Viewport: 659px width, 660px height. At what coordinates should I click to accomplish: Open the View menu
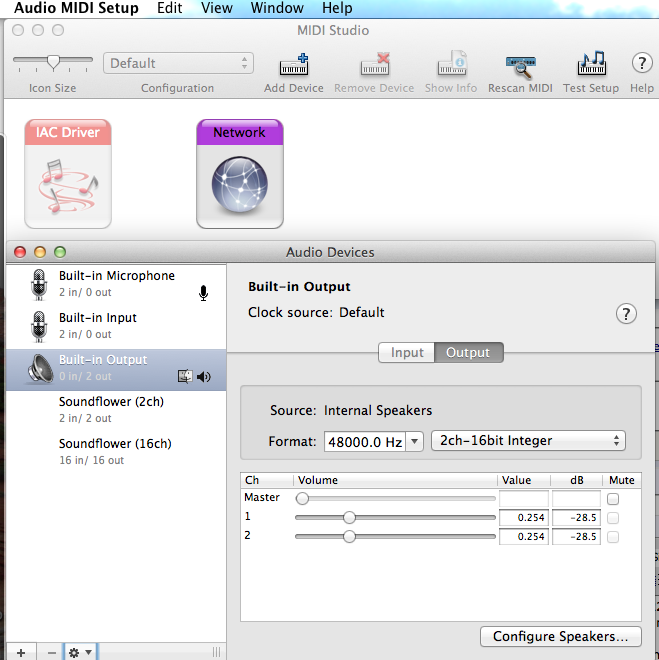[x=217, y=8]
